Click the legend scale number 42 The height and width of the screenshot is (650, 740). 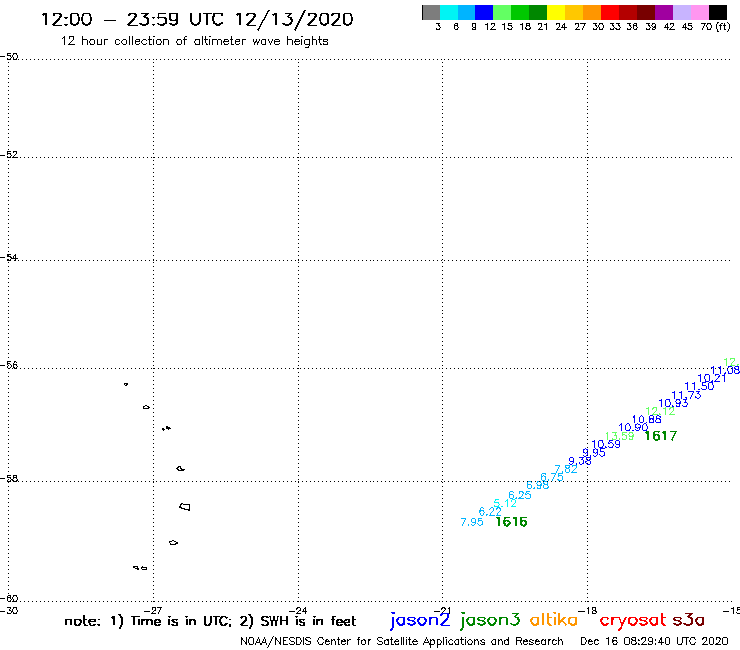click(669, 27)
